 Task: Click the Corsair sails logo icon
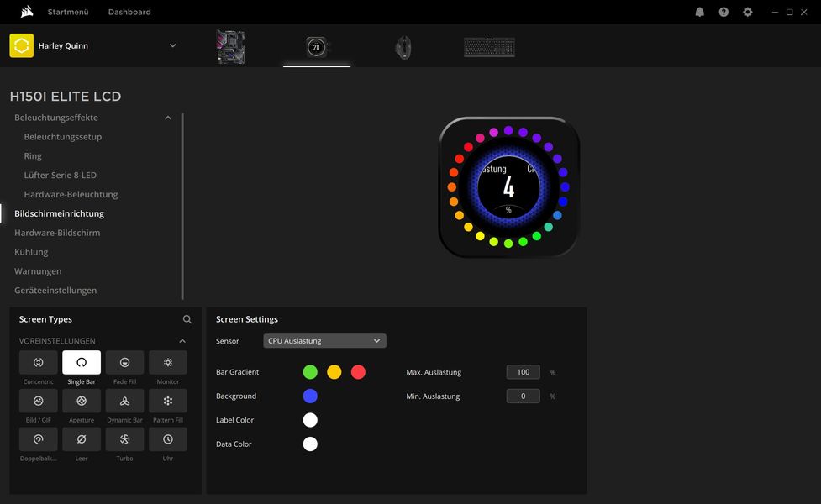[x=27, y=12]
